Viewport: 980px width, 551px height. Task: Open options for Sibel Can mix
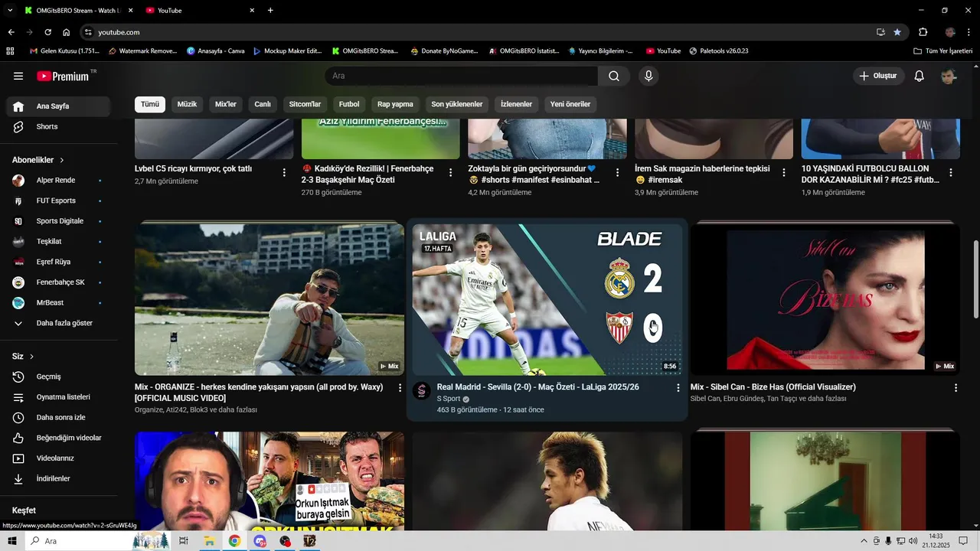[955, 388]
